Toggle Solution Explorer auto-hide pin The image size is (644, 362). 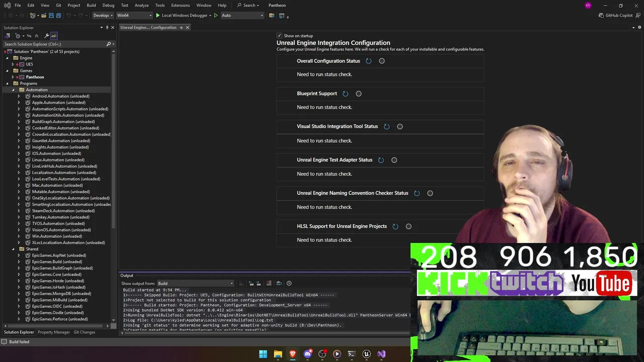pos(107,28)
